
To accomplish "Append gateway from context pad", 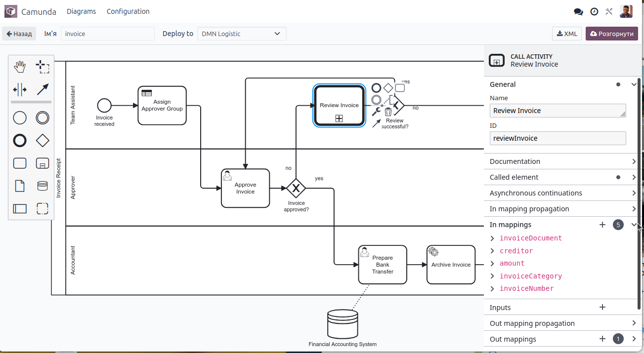I will (x=388, y=88).
